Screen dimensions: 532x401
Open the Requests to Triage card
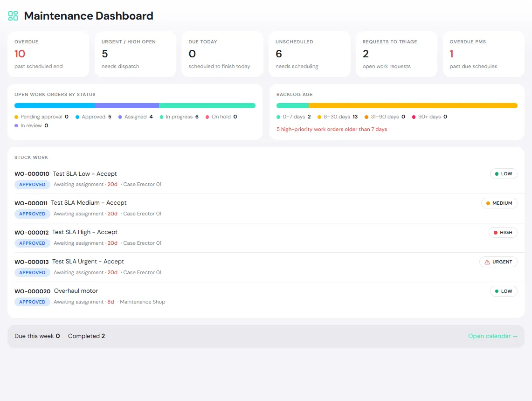(396, 54)
